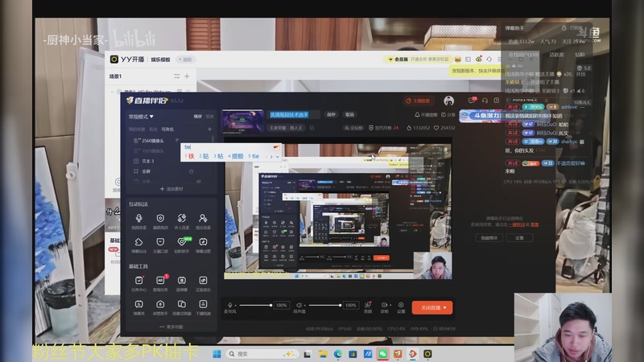Click the 主播数据 button in header
This screenshot has height=362, width=644.
click(x=418, y=101)
